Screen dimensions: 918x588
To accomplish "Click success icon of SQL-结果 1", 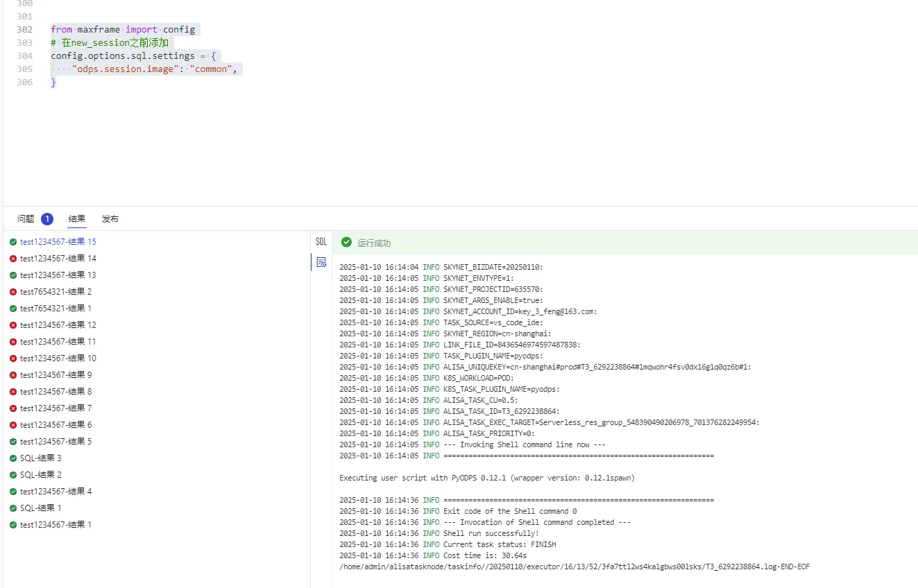I will (x=13, y=508).
